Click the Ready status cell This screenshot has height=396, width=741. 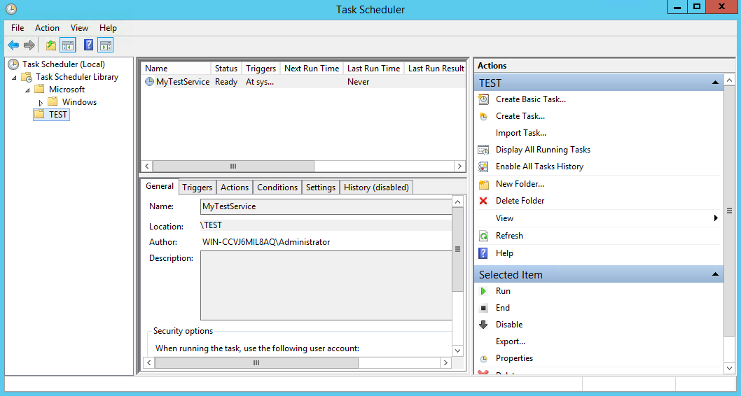(x=226, y=82)
